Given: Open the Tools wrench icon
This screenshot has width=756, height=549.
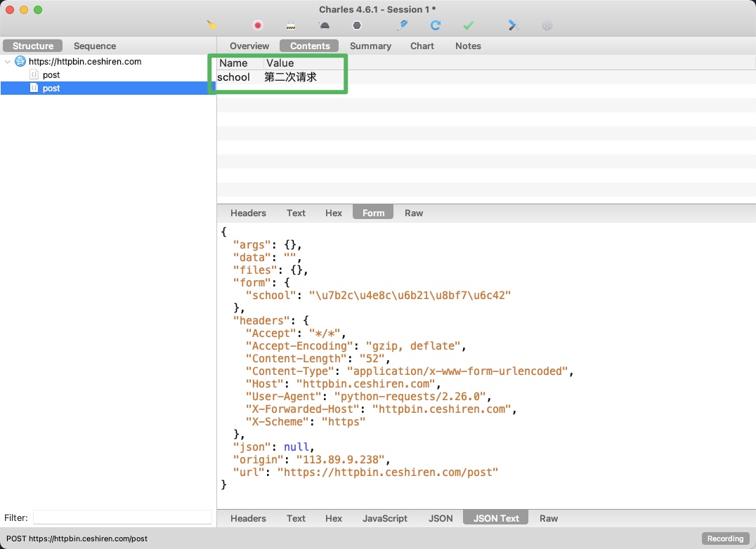Looking at the screenshot, I should click(x=514, y=25).
